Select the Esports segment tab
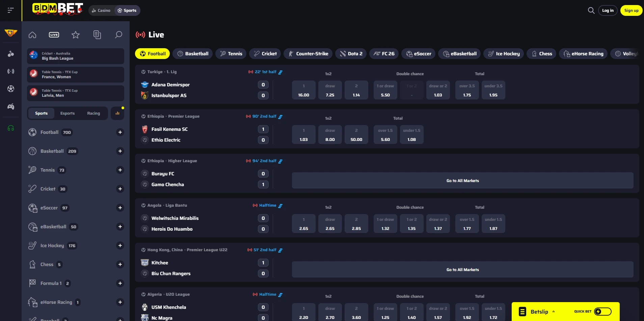Viewport: 644px width, 321px height. [x=68, y=113]
